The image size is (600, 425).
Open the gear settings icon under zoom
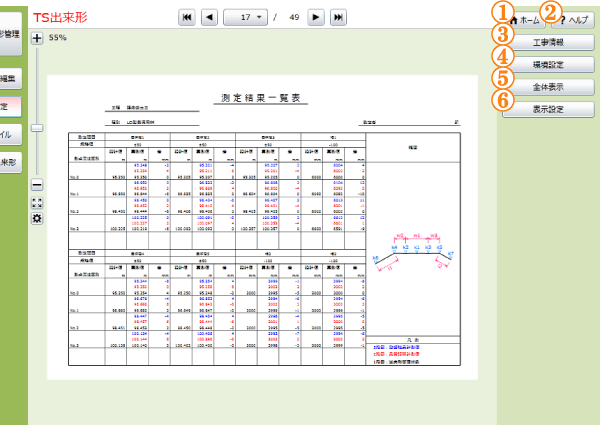(x=37, y=218)
